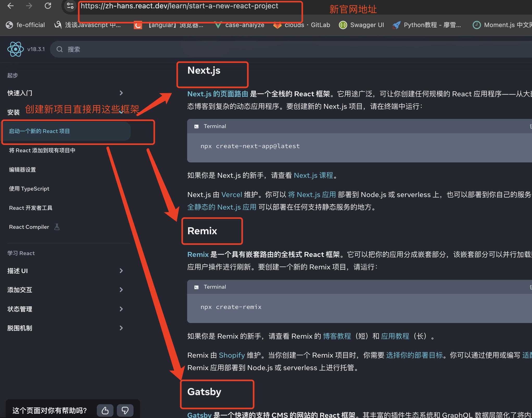Click the browser URL address bar
Viewport: 532px width, 418px height.
(180, 6)
